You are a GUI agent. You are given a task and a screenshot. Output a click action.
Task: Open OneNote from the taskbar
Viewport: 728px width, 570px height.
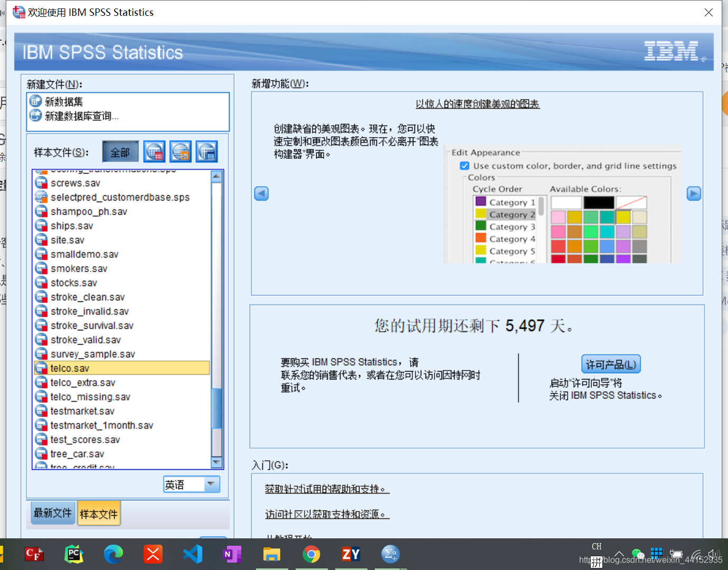232,554
